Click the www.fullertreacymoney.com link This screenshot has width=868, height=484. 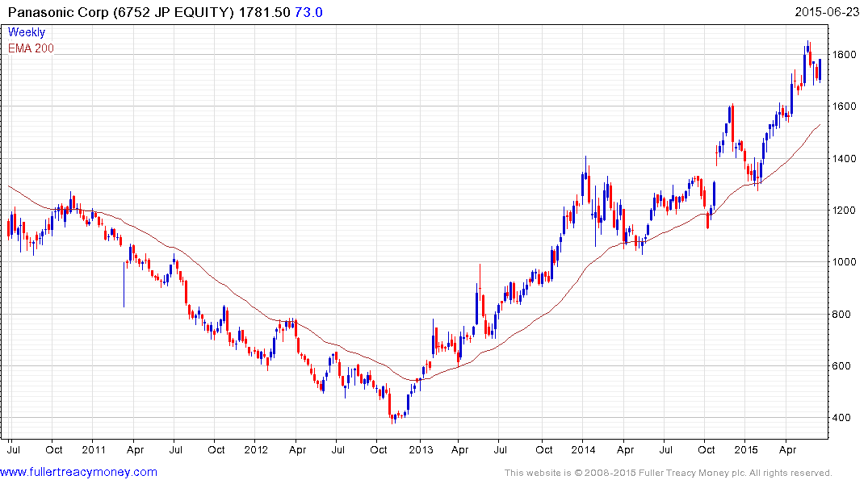[79, 472]
